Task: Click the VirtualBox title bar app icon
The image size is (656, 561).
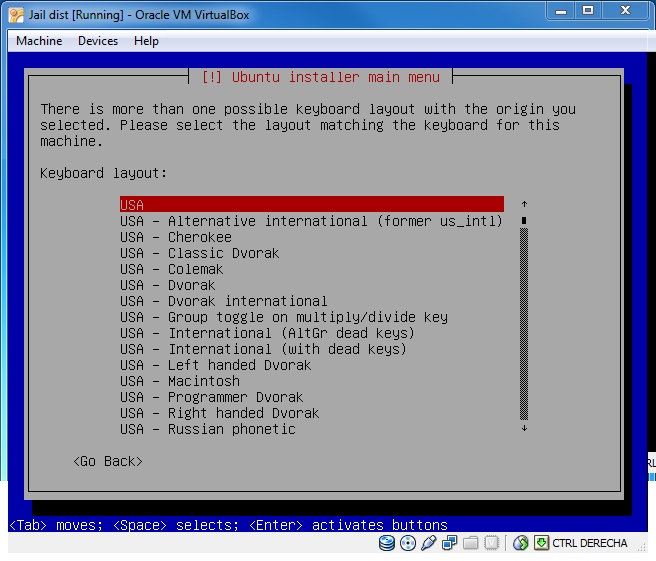Action: [16, 15]
